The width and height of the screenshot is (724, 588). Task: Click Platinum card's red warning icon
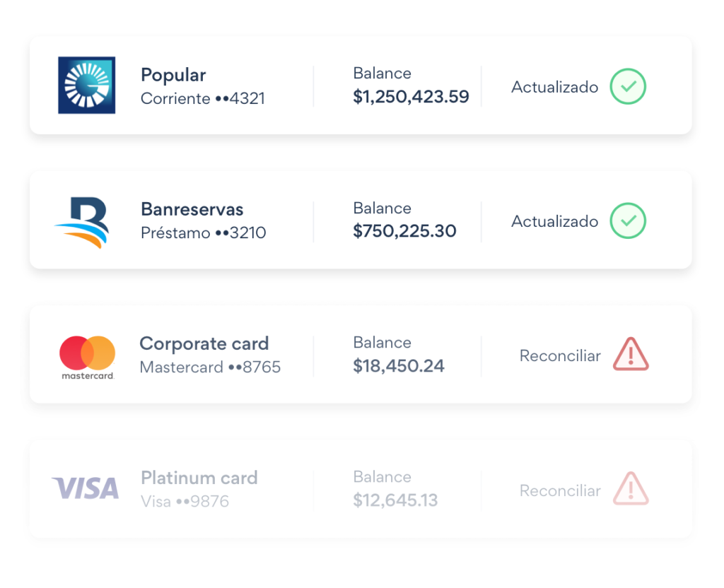click(630, 489)
